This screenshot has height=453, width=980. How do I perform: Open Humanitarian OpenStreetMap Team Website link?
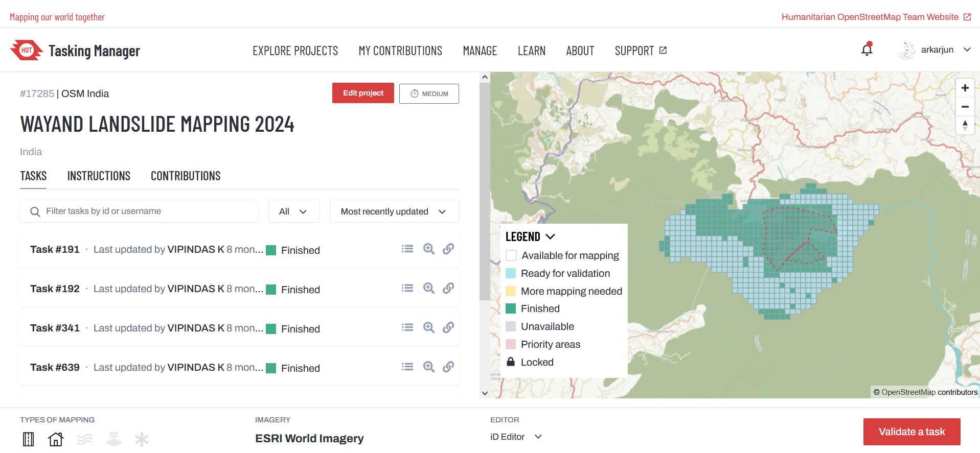(x=876, y=17)
